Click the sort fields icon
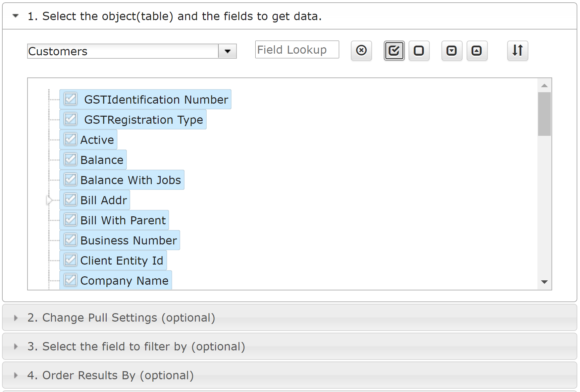Viewport: 580px width, 392px height. [x=517, y=51]
